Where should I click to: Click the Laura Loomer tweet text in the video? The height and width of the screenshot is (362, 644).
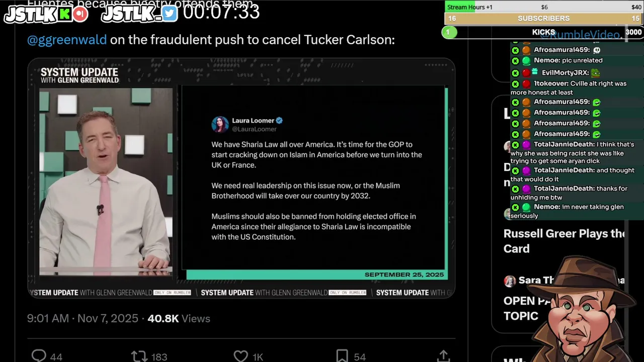tap(316, 191)
